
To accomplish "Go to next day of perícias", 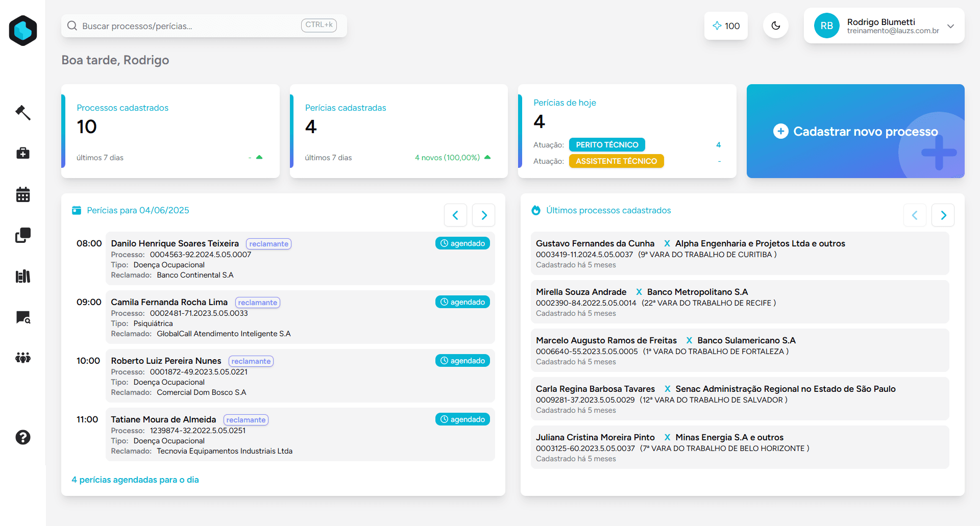I will click(483, 215).
